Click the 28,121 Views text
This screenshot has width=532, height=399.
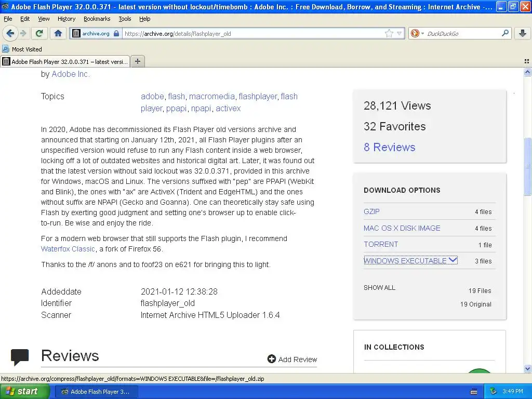pyautogui.click(x=397, y=105)
